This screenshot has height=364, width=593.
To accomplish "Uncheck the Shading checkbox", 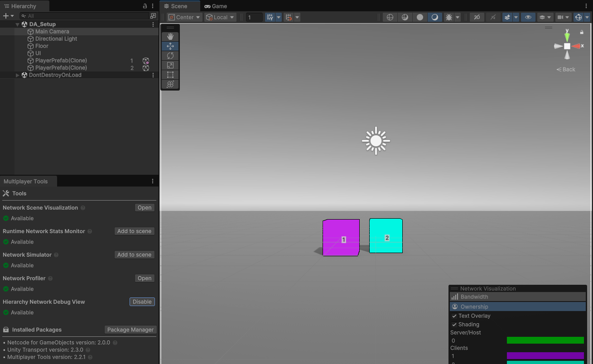I will pyautogui.click(x=454, y=325).
